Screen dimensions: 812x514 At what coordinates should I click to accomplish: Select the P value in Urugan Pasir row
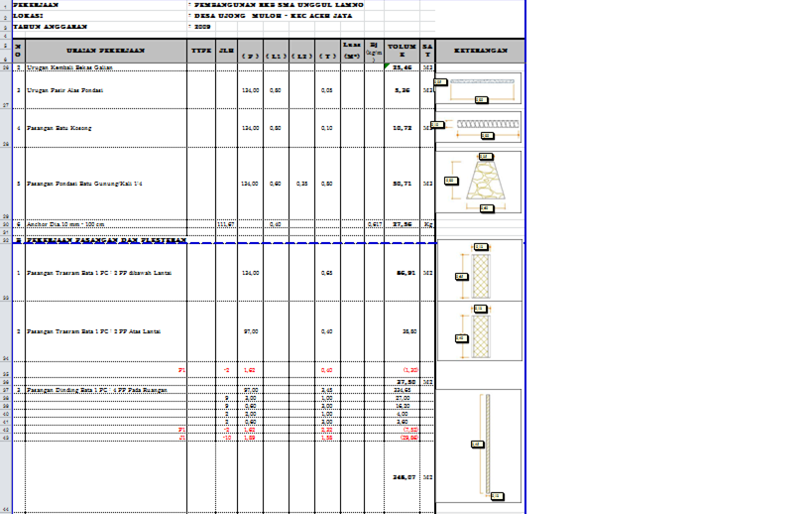[x=250, y=90]
